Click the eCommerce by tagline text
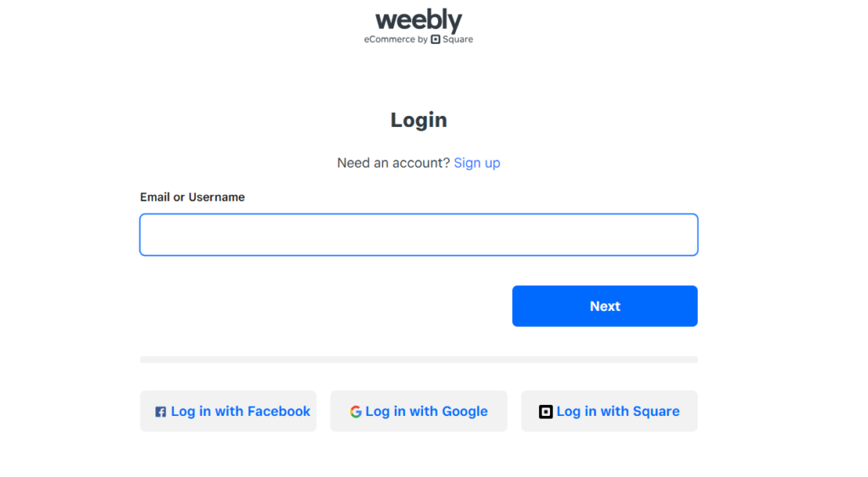868x477 pixels. click(x=396, y=39)
